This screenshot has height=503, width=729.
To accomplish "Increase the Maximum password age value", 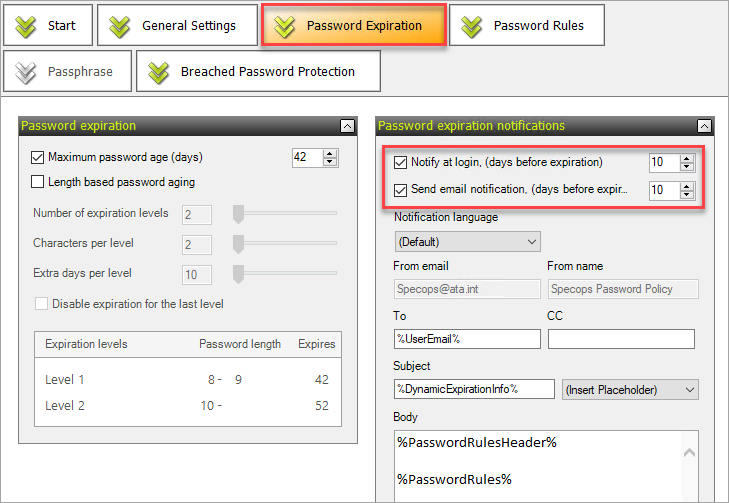I will 330,153.
